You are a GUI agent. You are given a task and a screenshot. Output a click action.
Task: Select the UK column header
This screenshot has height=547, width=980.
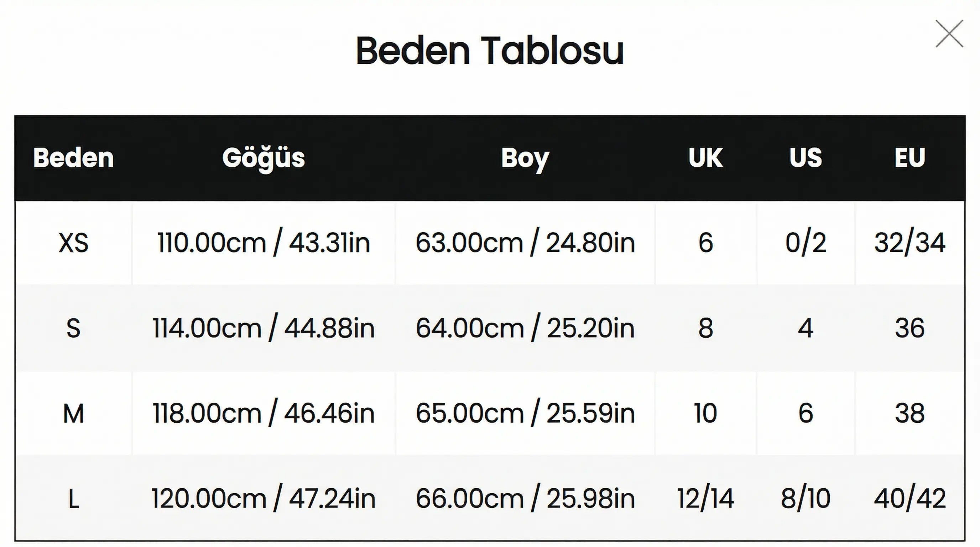[x=705, y=157]
